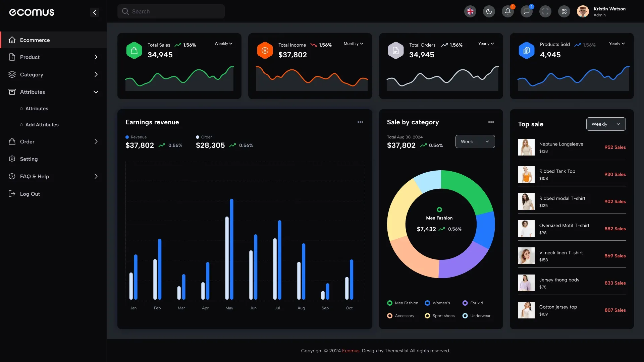Open the Yearly dropdown on Products Sold

(x=616, y=44)
